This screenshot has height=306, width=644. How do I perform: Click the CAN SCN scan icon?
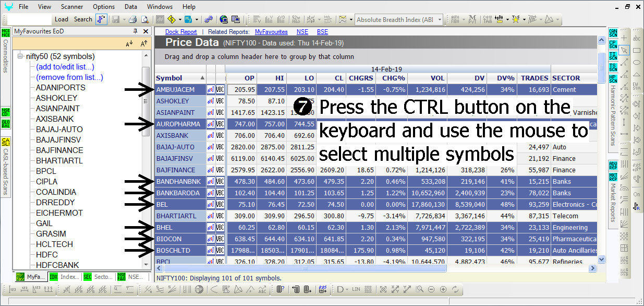(x=613, y=33)
